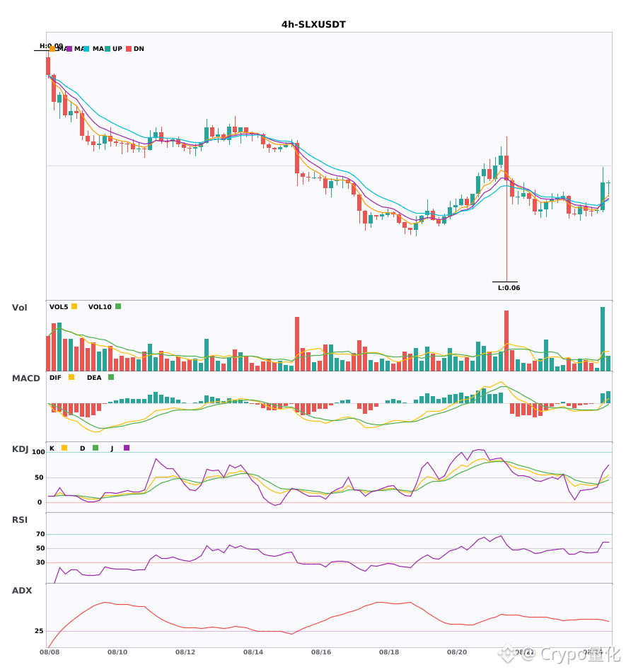Click the 08/14 date label
The height and width of the screenshot is (672, 626).
[253, 652]
